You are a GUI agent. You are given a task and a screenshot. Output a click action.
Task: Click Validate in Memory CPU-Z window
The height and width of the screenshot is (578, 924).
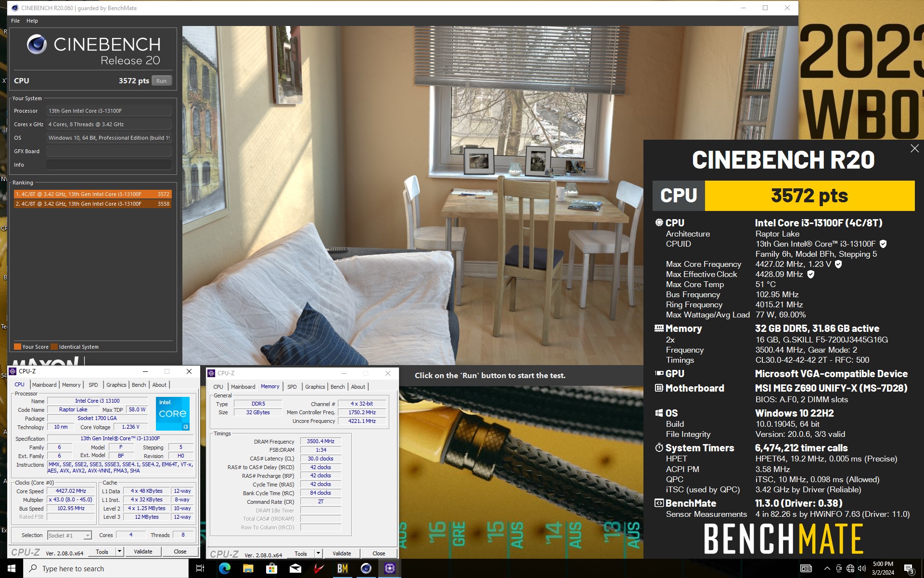(342, 553)
